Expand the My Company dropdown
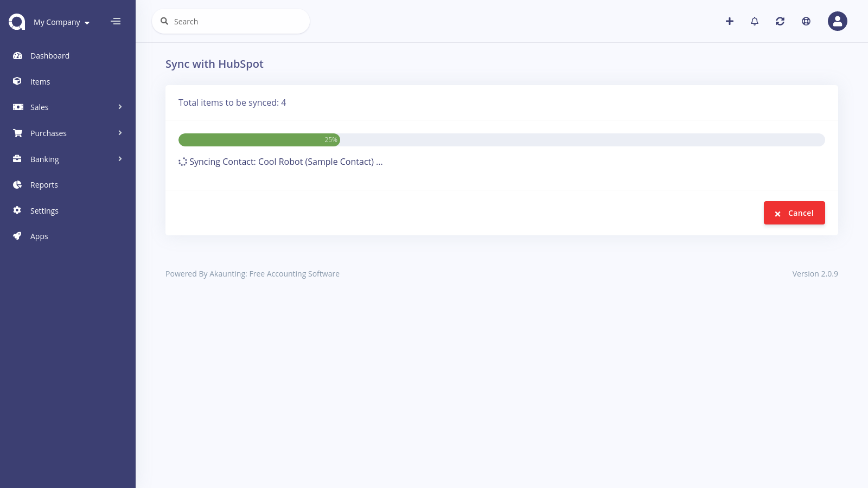 point(61,22)
